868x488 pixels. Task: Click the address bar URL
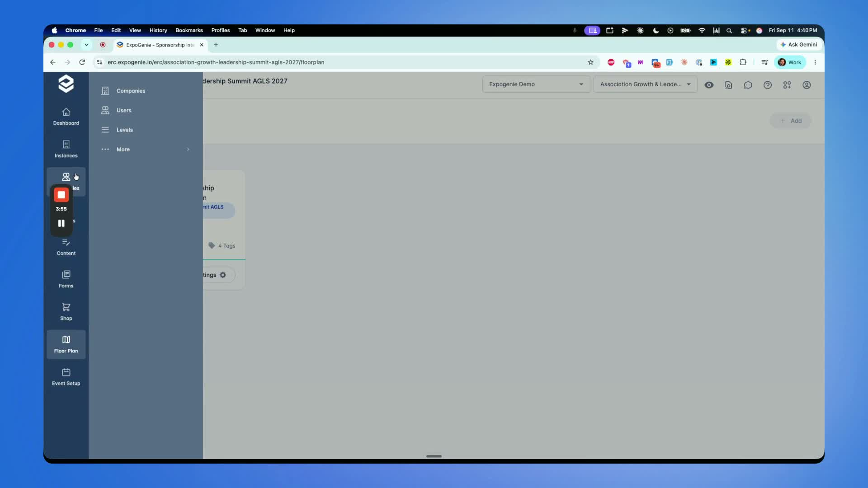pos(216,62)
